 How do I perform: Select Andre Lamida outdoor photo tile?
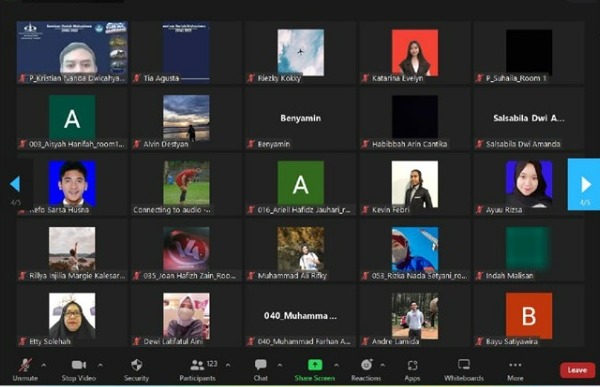tap(415, 316)
